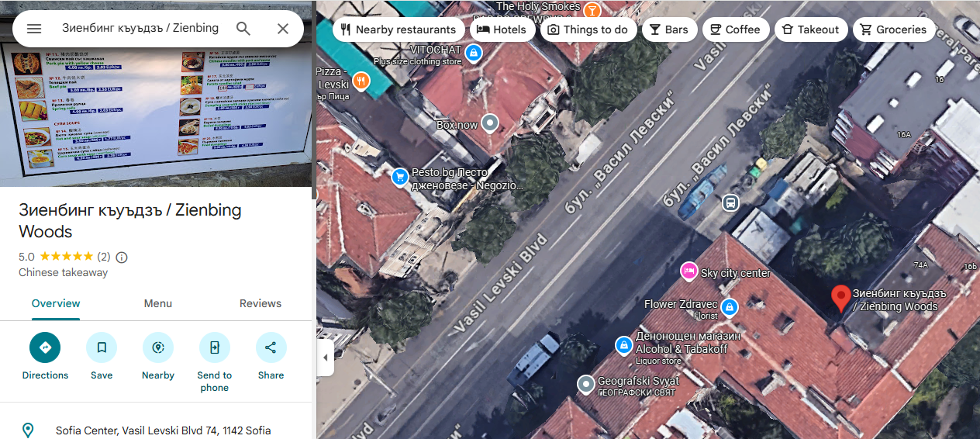This screenshot has width=980, height=439.
Task: Click the Sky city center hotel marker
Action: click(x=688, y=271)
